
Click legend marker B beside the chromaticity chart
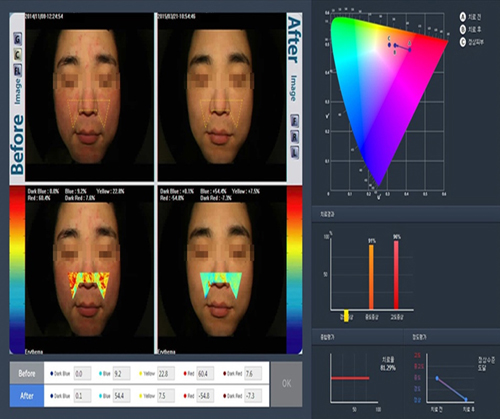[x=463, y=30]
